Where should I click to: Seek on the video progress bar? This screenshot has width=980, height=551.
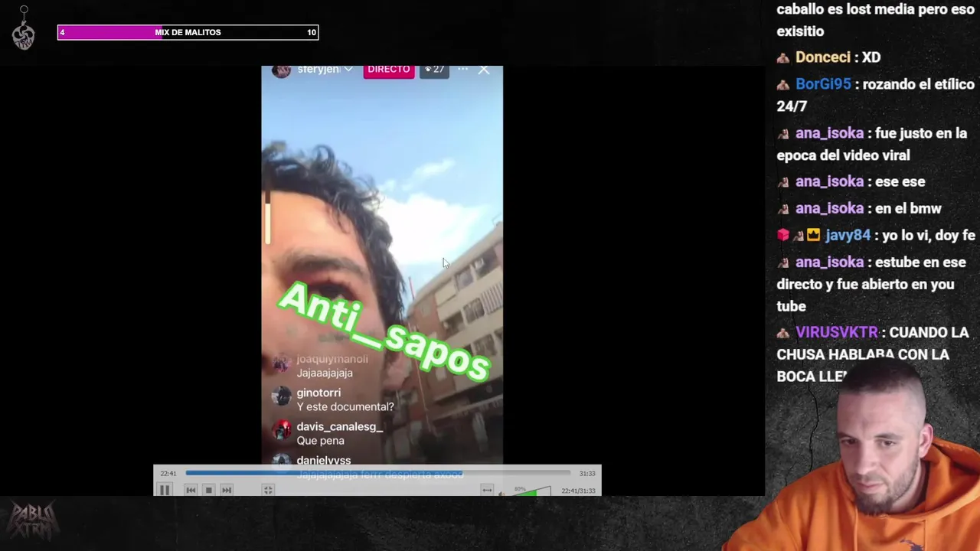coord(378,473)
